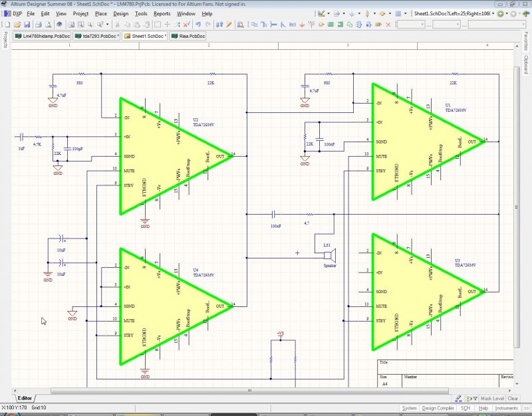Select the Place Net Label tool

[293, 25]
